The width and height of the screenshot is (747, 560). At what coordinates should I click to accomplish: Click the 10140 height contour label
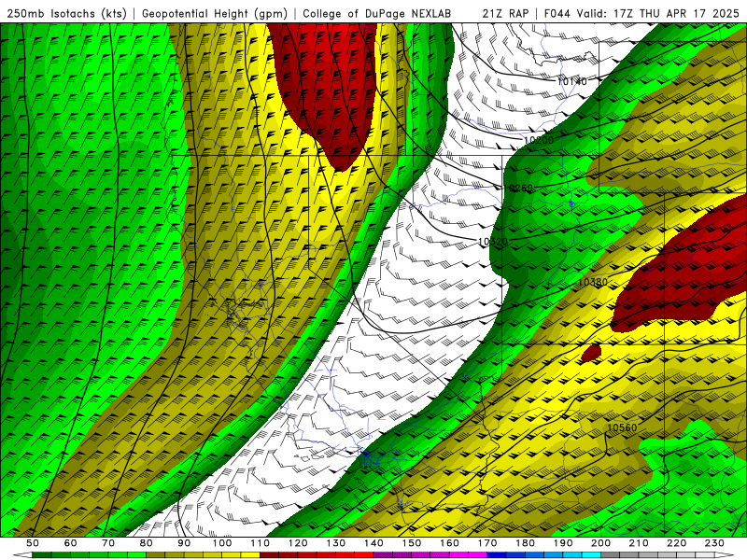click(x=571, y=82)
